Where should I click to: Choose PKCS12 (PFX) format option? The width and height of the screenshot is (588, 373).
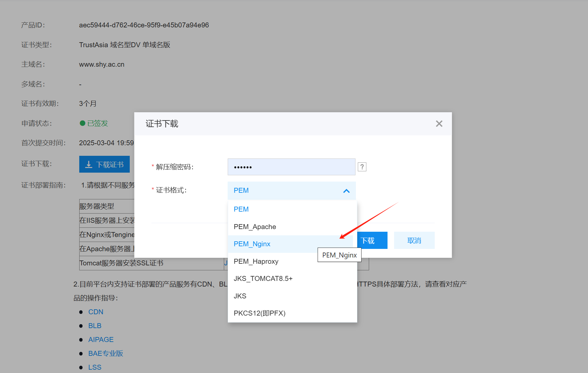259,313
